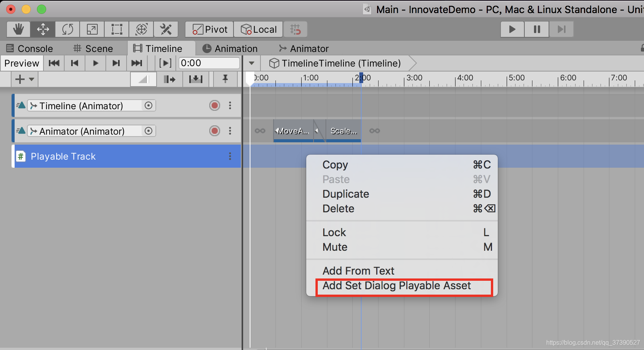Select the MoveA... animation clip

coord(293,131)
